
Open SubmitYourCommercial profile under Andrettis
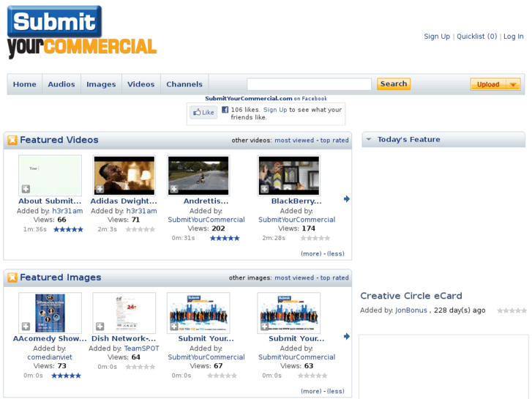[x=206, y=220]
